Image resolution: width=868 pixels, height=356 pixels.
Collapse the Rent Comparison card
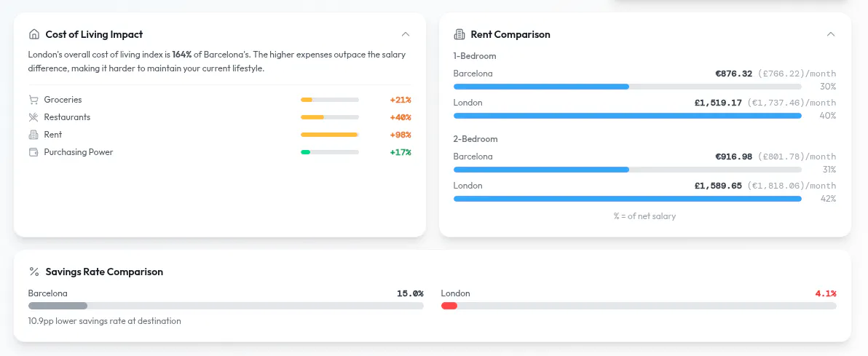(830, 34)
